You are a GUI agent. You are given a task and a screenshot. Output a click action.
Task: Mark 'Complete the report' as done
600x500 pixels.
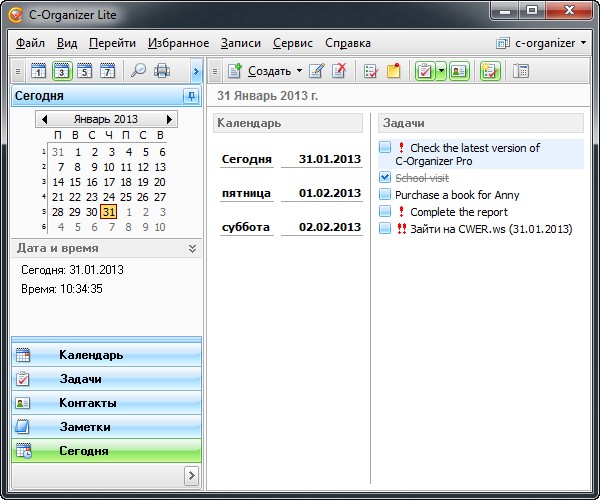click(x=385, y=212)
